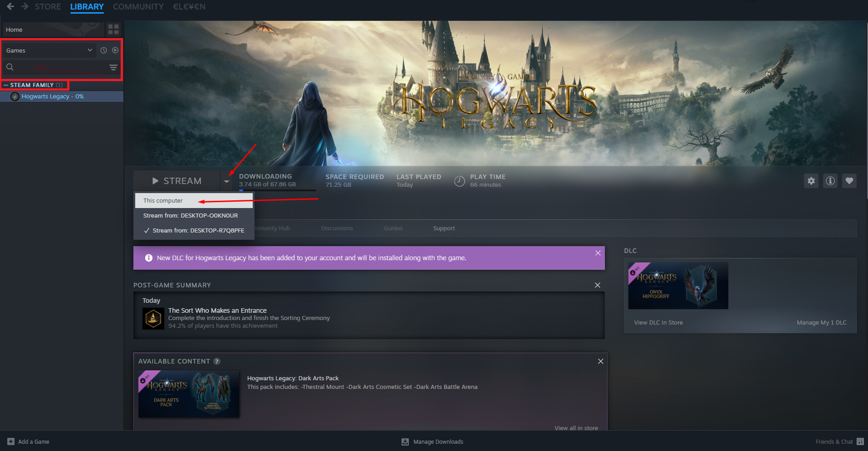Image resolution: width=868 pixels, height=451 pixels.
Task: Open Friends & Chat
Action: (x=834, y=441)
